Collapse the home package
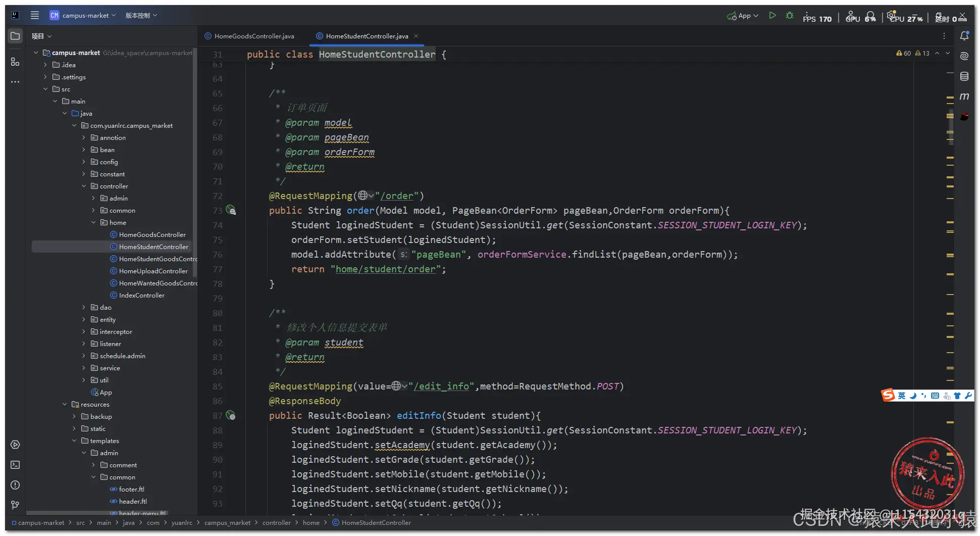Viewport: 980px width, 536px height. coord(93,222)
